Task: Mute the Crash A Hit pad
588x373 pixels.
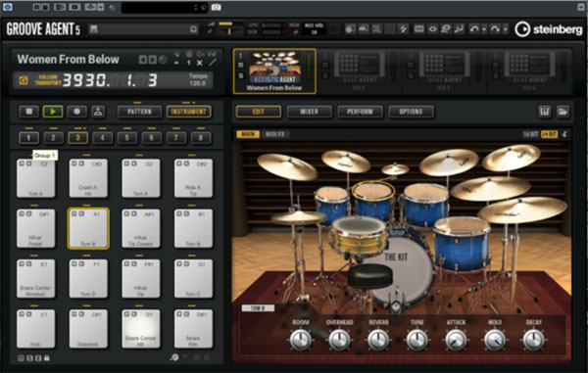Action: (74, 163)
